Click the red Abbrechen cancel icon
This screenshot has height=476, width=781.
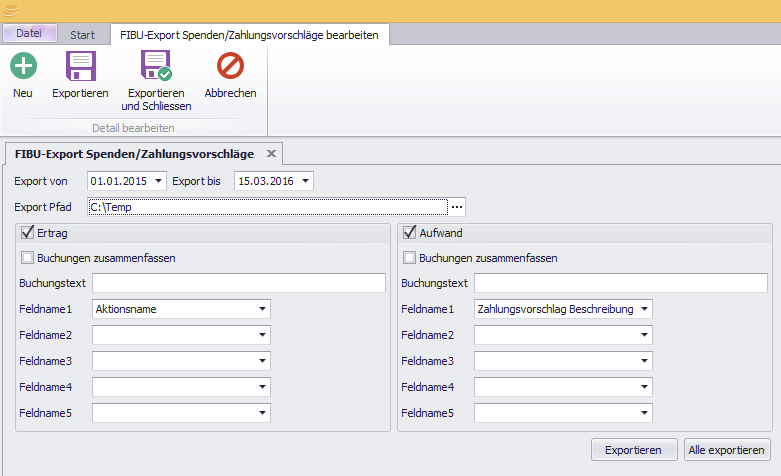230,67
